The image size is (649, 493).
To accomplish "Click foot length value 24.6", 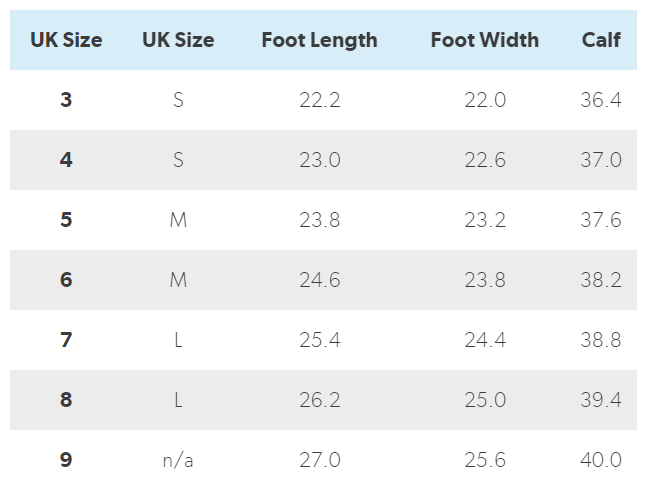I will click(x=319, y=280).
